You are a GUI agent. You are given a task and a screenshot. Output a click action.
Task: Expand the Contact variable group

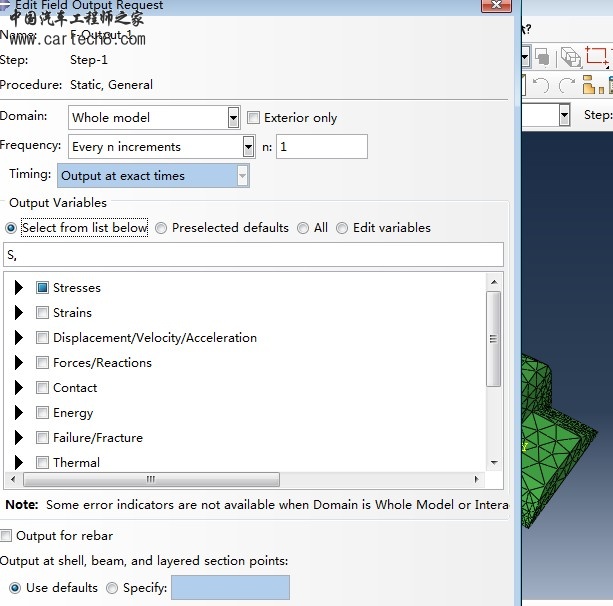pos(19,388)
